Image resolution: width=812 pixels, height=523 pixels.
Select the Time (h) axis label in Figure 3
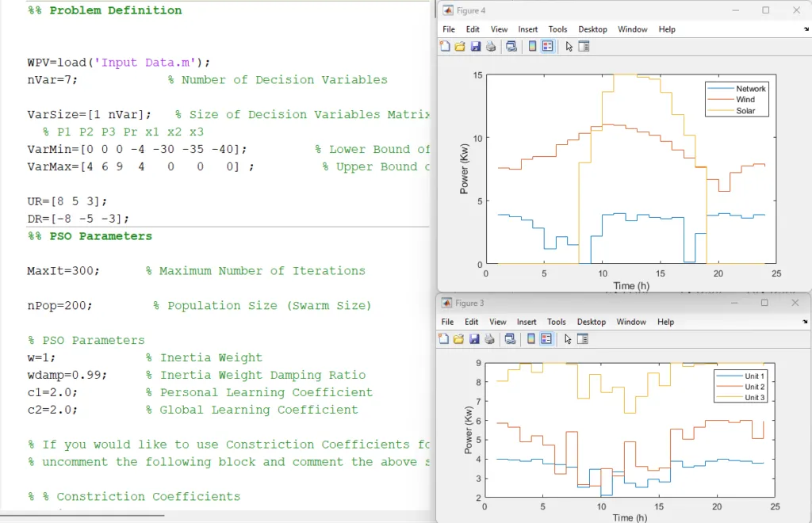pyautogui.click(x=630, y=517)
